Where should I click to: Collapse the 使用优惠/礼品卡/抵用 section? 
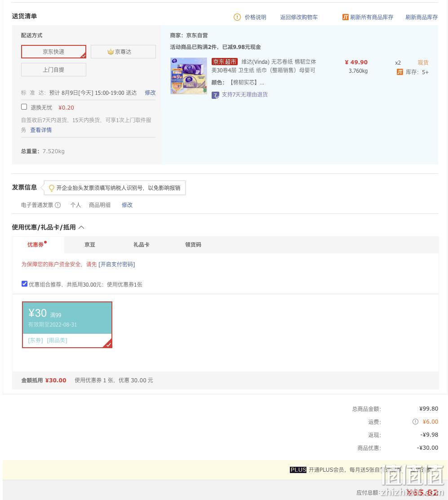tap(81, 227)
